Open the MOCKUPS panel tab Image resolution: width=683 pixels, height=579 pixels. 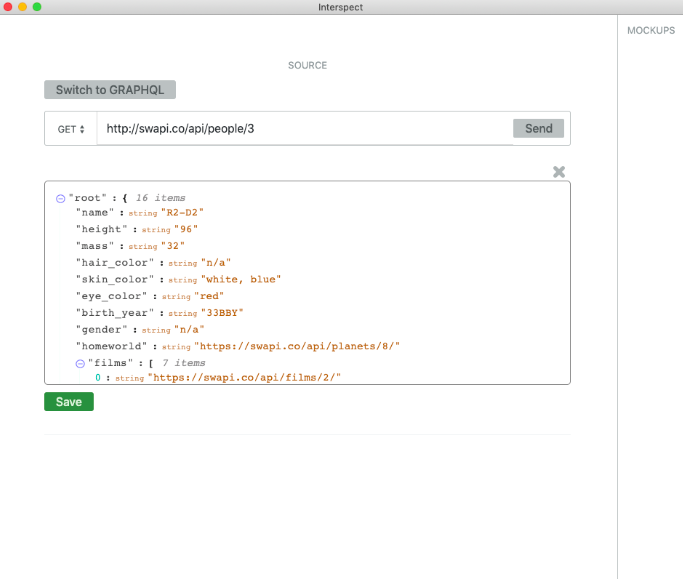[651, 30]
